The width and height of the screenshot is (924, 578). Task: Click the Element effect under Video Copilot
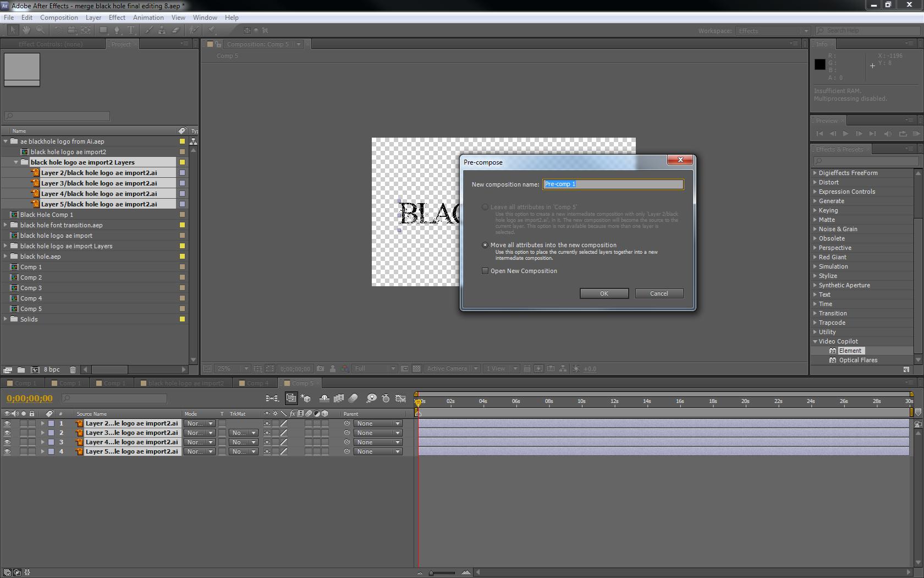coord(850,351)
